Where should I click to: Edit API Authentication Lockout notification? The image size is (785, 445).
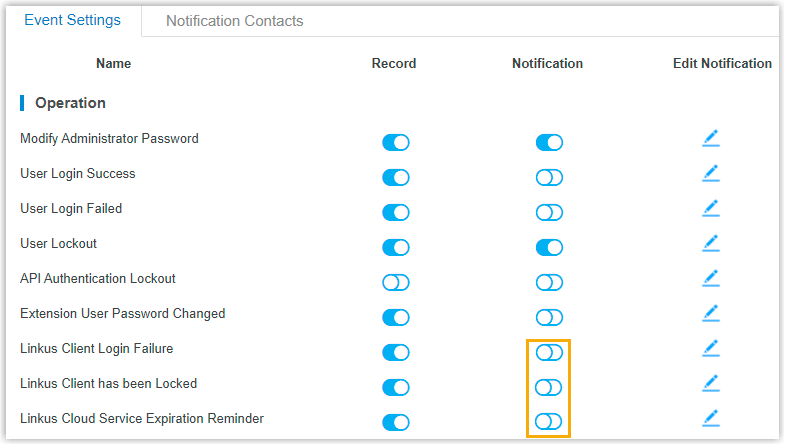[710, 279]
